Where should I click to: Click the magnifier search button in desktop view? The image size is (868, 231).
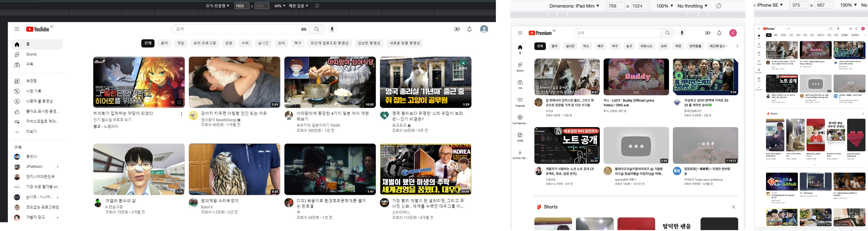click(x=317, y=29)
